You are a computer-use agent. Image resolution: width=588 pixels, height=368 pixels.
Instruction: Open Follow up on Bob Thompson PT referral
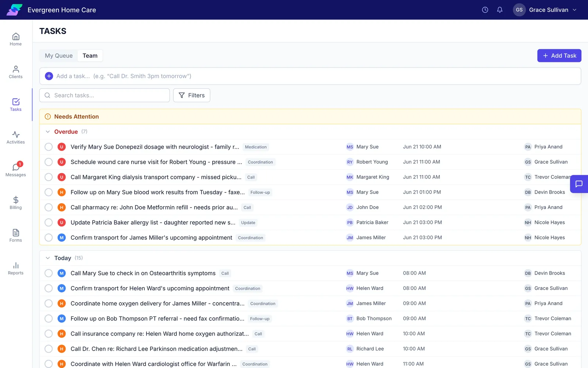(157, 319)
